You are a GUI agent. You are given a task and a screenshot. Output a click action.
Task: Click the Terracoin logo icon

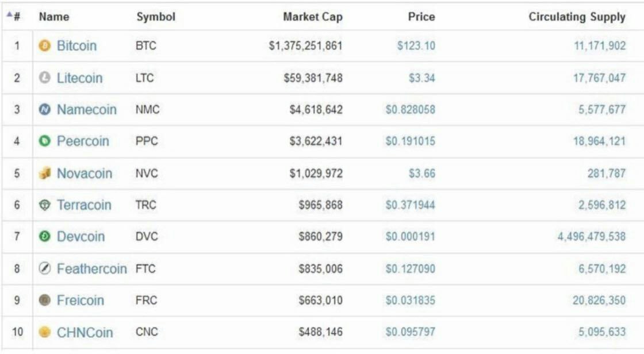[44, 205]
